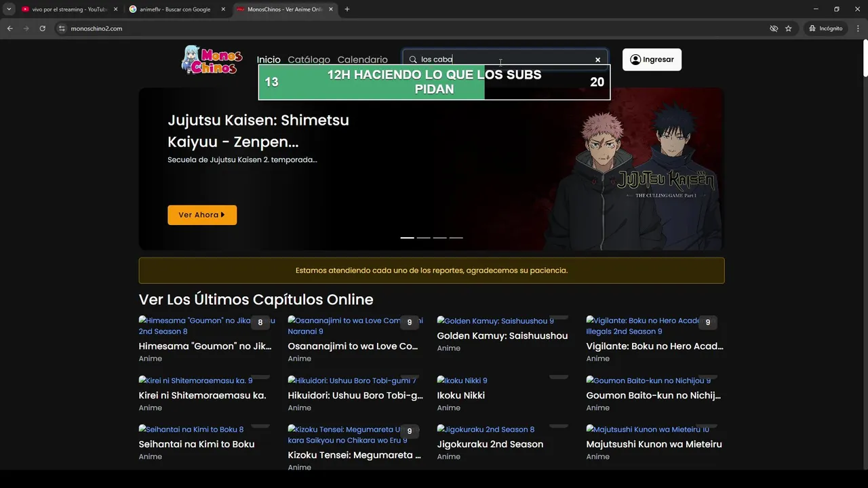The height and width of the screenshot is (488, 868).
Task: Click the 'Estamos atendiendo cada uno de los reportes' notice
Action: click(x=431, y=270)
